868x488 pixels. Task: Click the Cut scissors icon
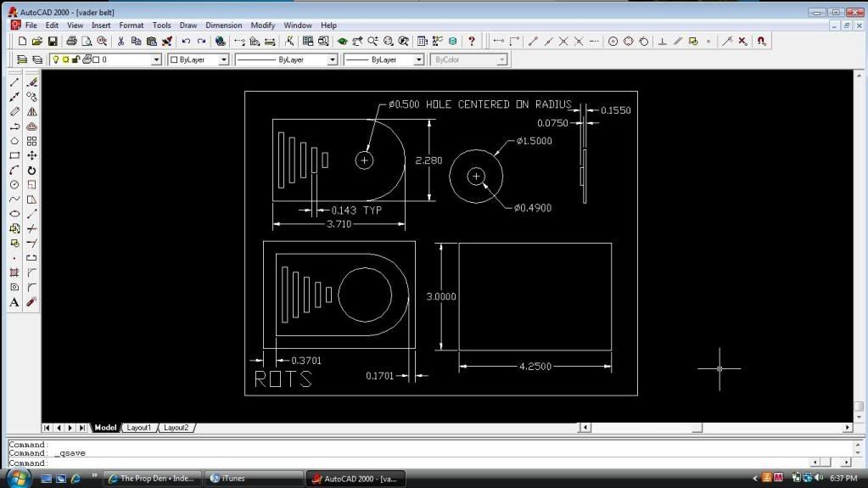[120, 41]
